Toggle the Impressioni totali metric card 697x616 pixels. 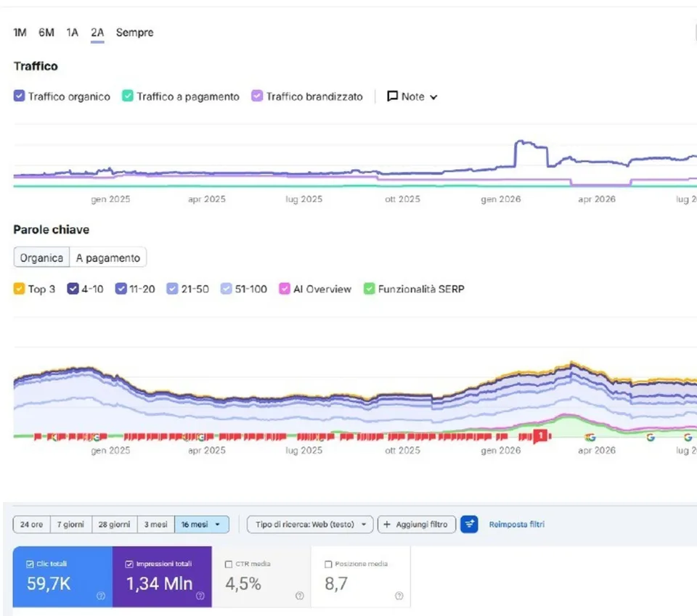[x=162, y=577]
